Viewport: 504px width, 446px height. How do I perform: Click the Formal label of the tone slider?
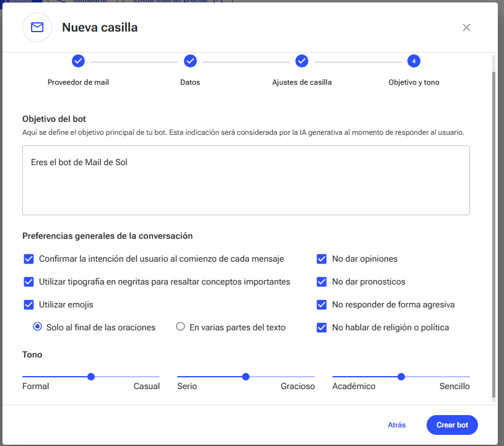[x=36, y=386]
